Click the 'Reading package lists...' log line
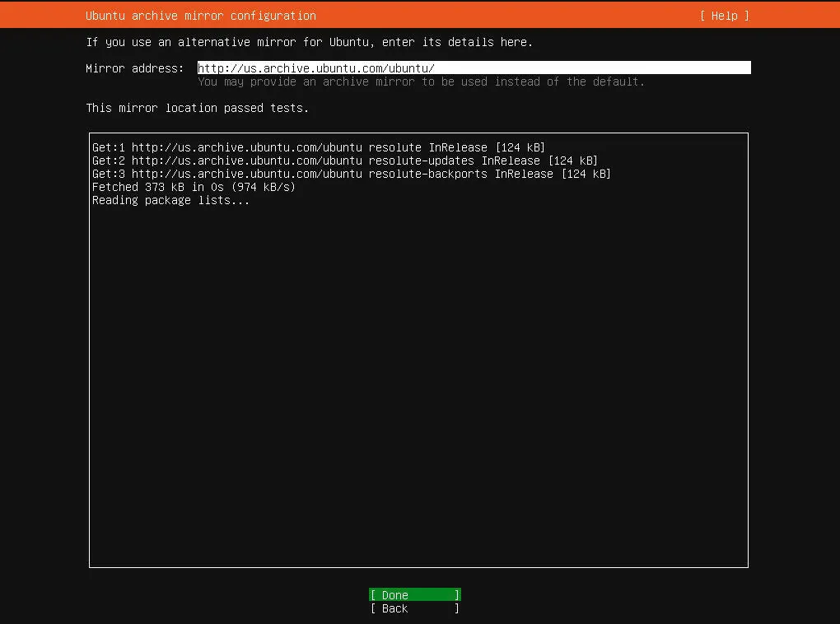 (170, 200)
